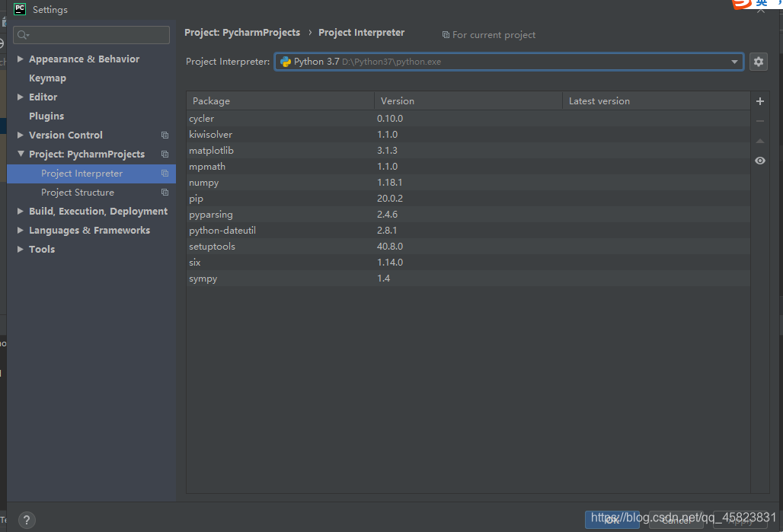Select the sympy package row
783x532 pixels.
coord(468,278)
